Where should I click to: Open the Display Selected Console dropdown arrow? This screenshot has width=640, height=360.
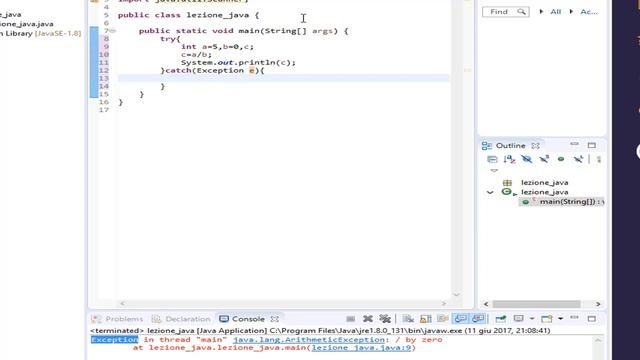pyautogui.click(x=532, y=319)
